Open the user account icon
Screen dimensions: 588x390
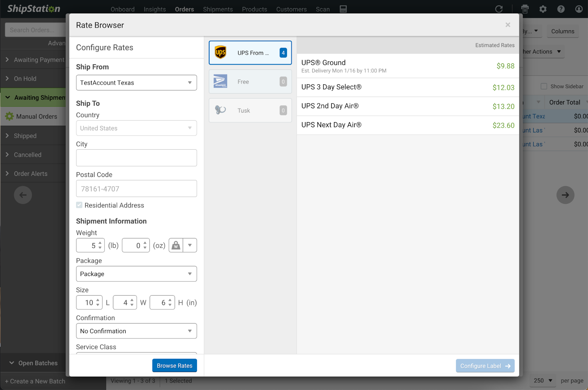click(x=579, y=9)
